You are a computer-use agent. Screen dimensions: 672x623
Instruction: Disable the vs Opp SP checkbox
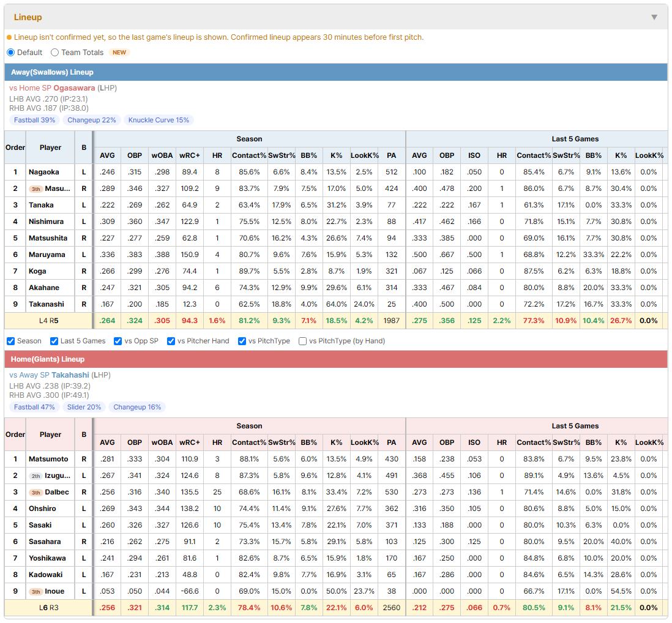118,341
